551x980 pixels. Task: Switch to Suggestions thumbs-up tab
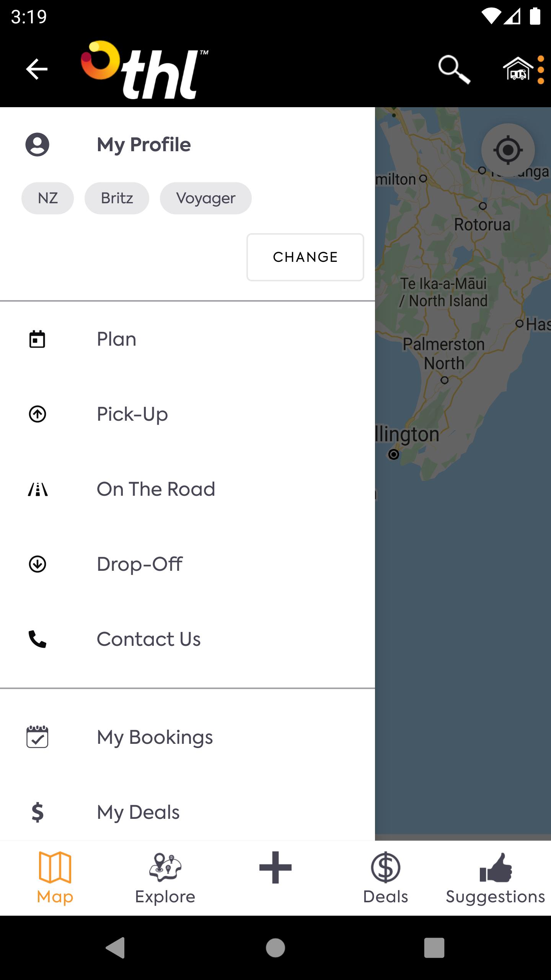click(496, 878)
